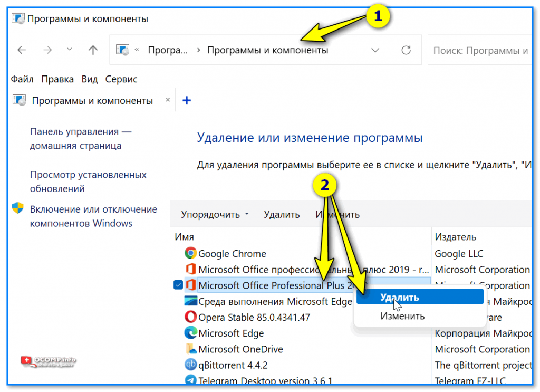Open the Правка menu
Image resolution: width=540 pixels, height=392 pixels.
coord(57,79)
